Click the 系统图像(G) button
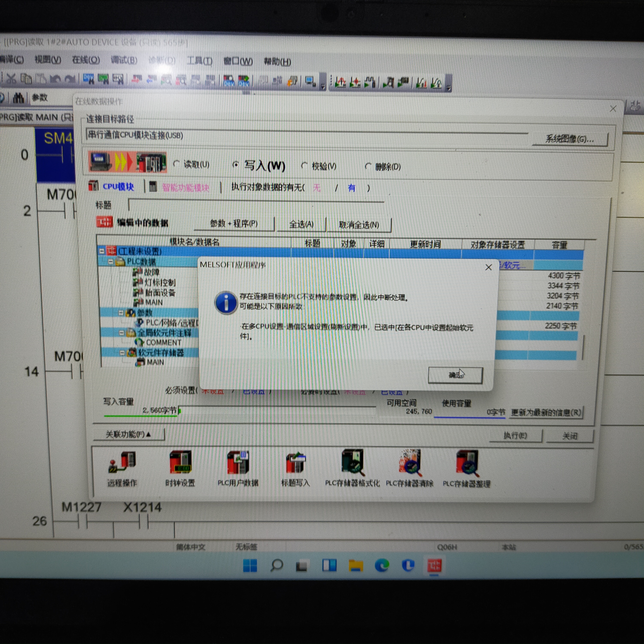644x644 pixels. [x=569, y=139]
